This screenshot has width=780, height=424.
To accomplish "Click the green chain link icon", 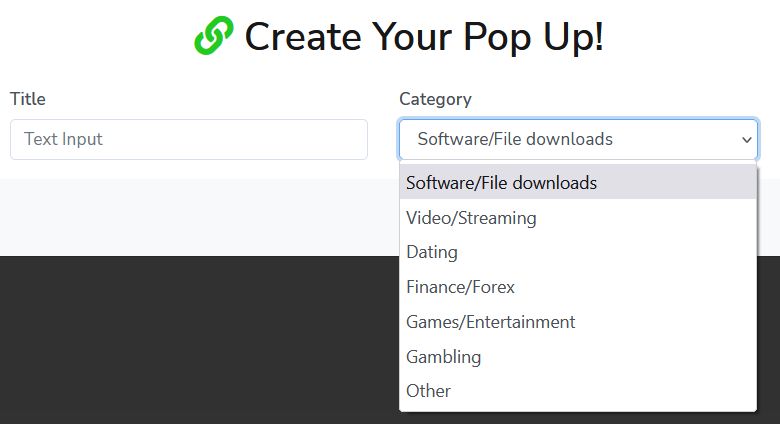I will click(x=213, y=37).
